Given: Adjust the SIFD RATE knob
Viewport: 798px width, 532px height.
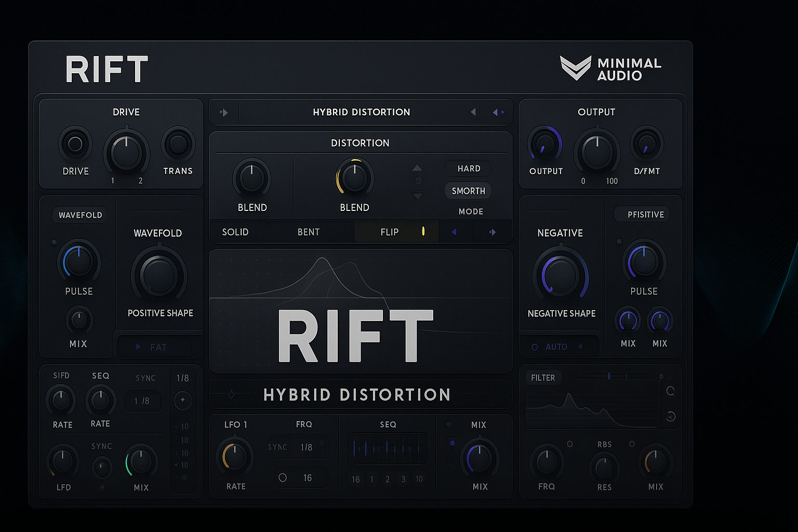Looking at the screenshot, I should [x=61, y=401].
